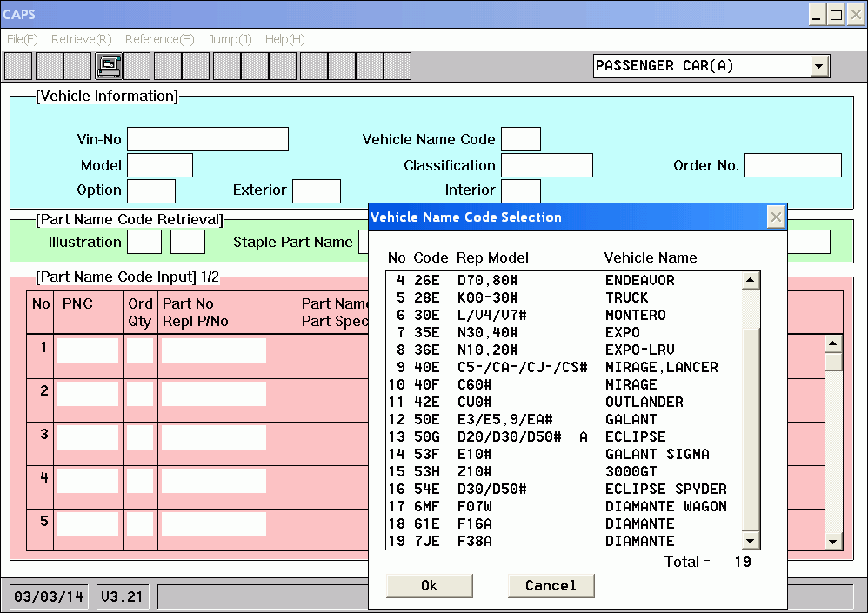Select the TRUCK row code 28E
868x613 pixels.
point(564,297)
